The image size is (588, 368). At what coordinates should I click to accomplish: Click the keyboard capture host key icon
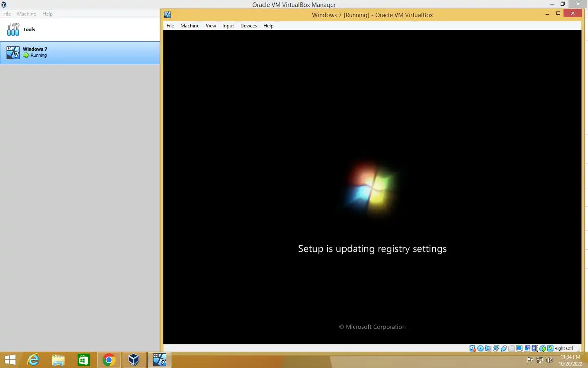[550, 348]
